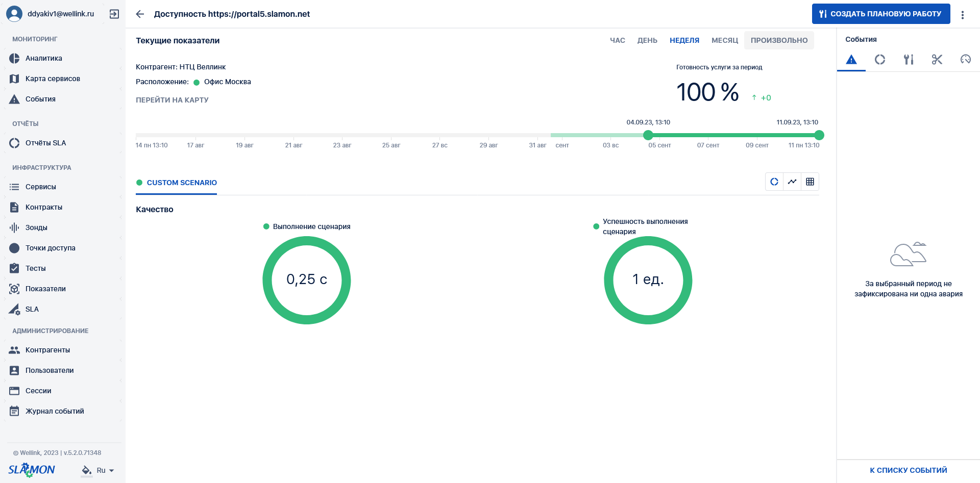980x483 pixels.
Task: Open Аналитика in the sidebar
Action: (63, 58)
